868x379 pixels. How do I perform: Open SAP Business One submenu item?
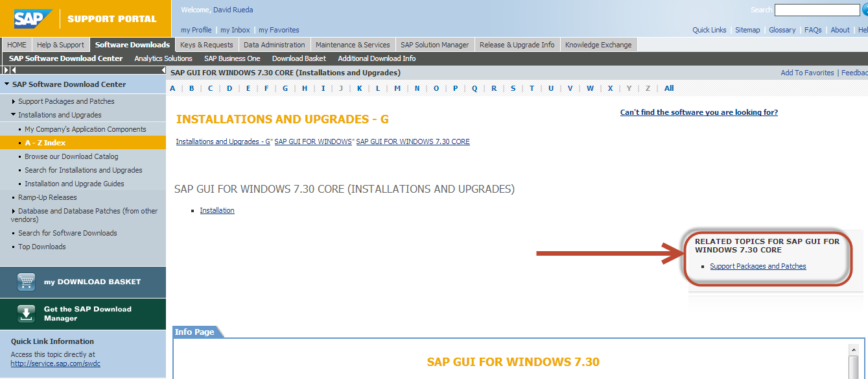pyautogui.click(x=232, y=58)
